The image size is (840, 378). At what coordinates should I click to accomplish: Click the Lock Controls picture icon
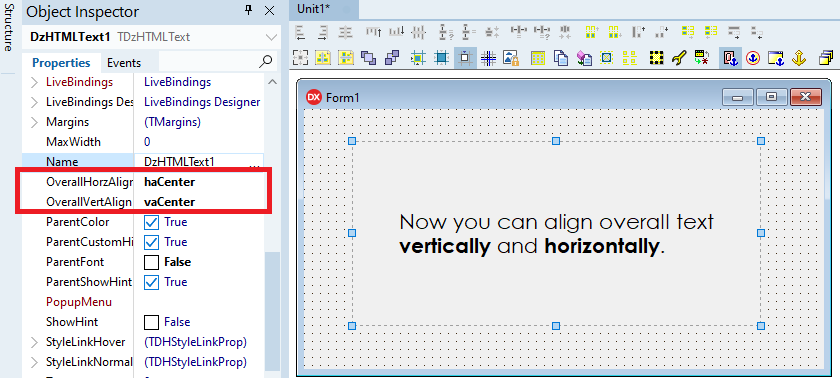click(x=511, y=58)
